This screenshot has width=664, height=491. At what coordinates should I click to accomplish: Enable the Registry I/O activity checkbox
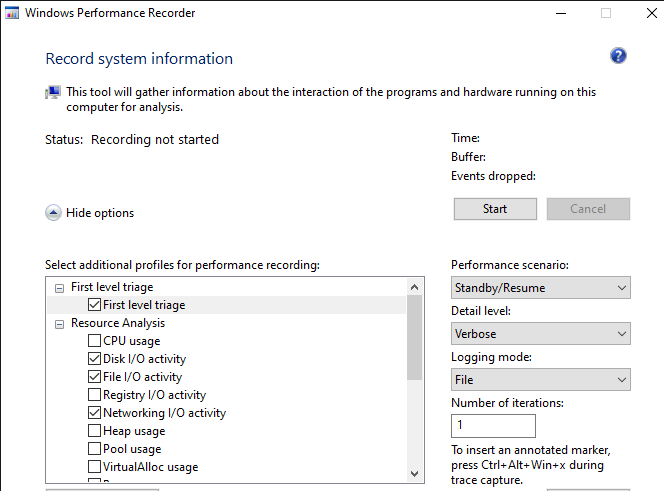94,394
